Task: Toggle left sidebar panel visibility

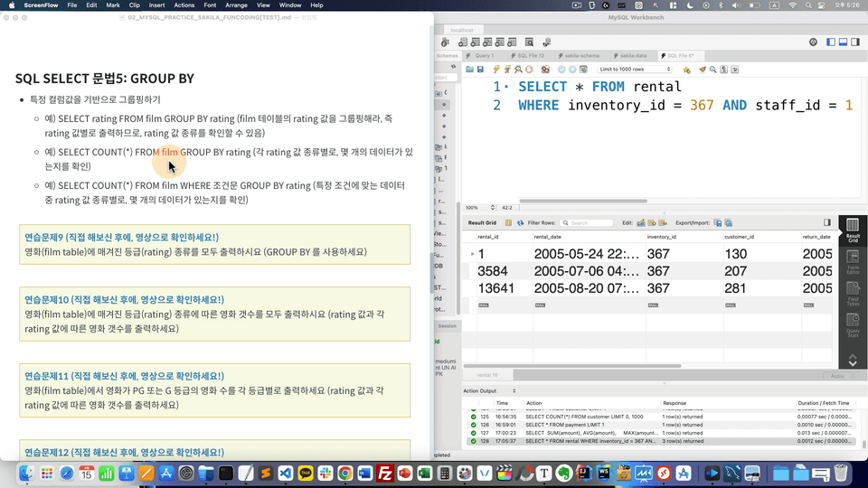Action: click(x=831, y=42)
